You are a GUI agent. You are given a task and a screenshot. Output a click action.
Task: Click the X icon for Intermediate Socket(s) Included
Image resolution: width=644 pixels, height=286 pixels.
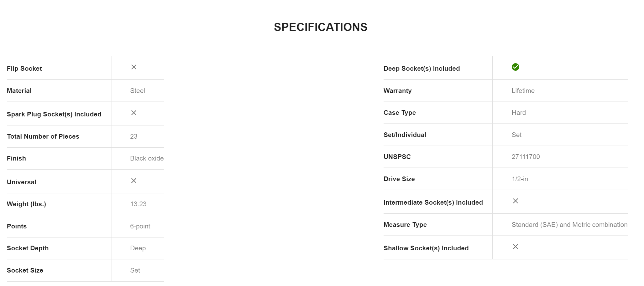pyautogui.click(x=515, y=201)
